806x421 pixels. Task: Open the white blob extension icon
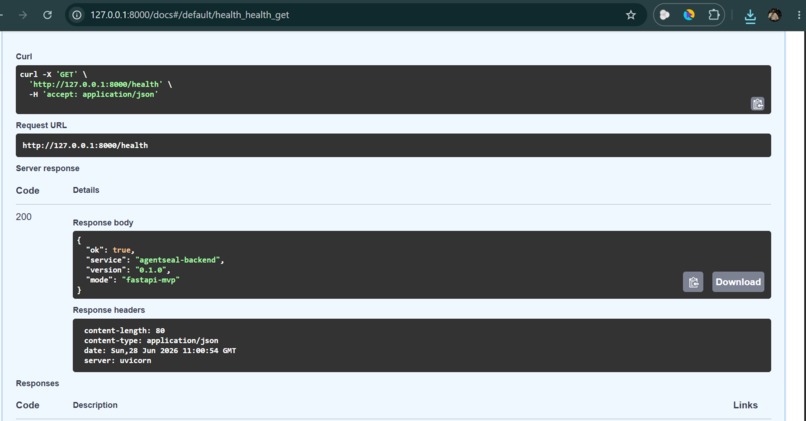pyautogui.click(x=665, y=15)
